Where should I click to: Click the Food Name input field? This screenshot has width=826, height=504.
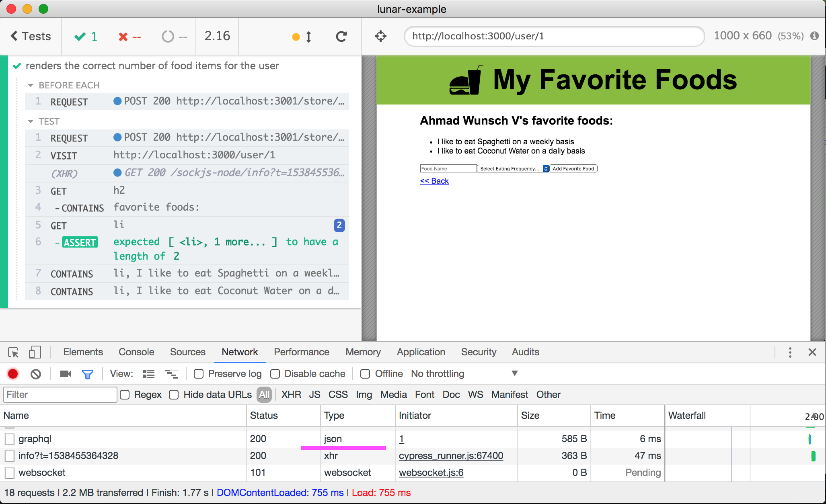pyautogui.click(x=448, y=168)
